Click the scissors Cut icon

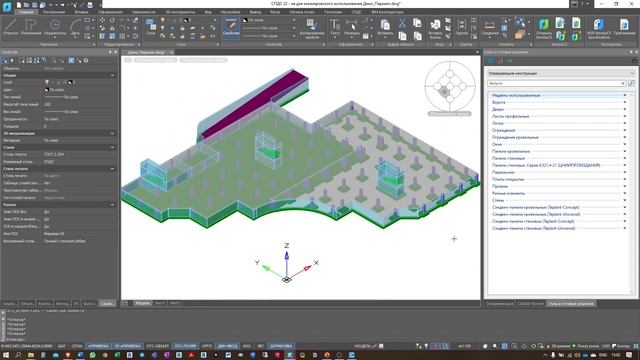pos(402,23)
